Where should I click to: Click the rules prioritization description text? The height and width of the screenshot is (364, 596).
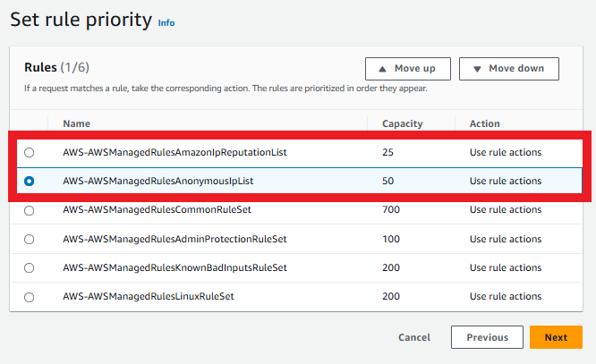226,89
